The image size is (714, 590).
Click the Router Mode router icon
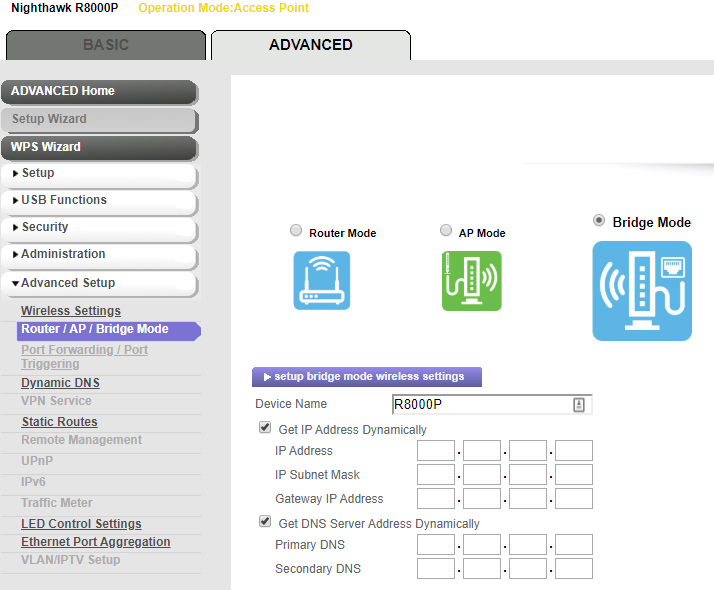pos(321,280)
